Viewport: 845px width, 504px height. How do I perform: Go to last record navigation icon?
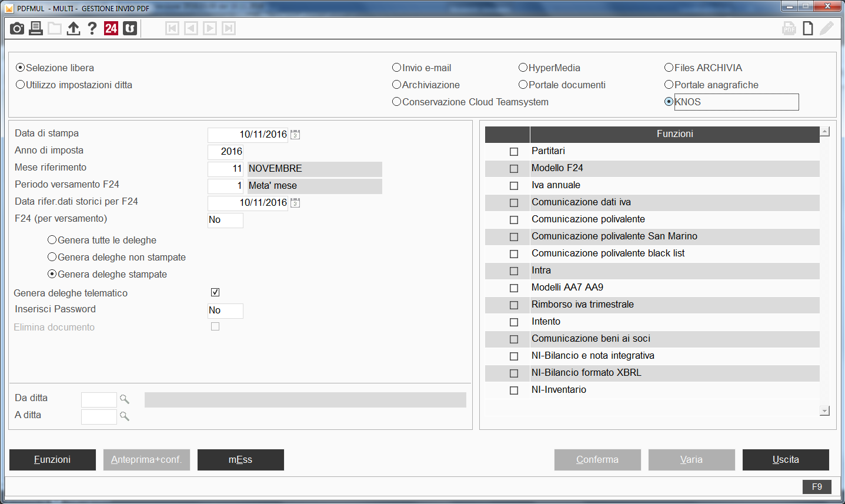(229, 28)
